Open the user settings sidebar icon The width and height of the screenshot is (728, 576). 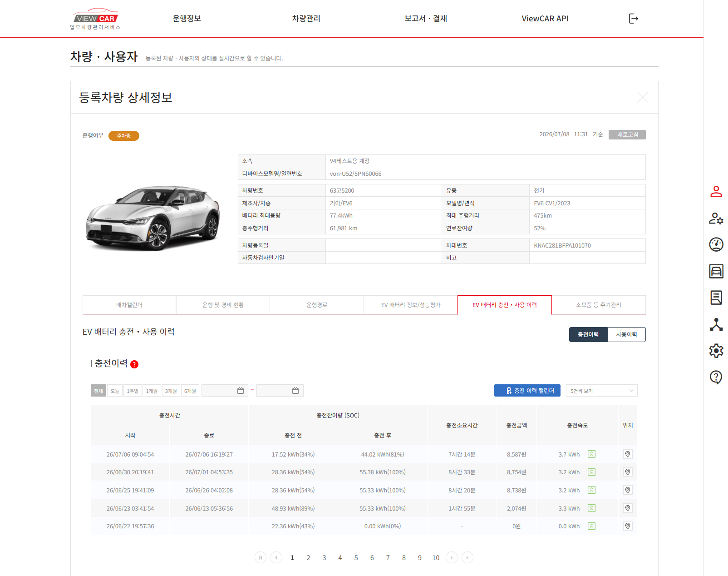tap(716, 218)
